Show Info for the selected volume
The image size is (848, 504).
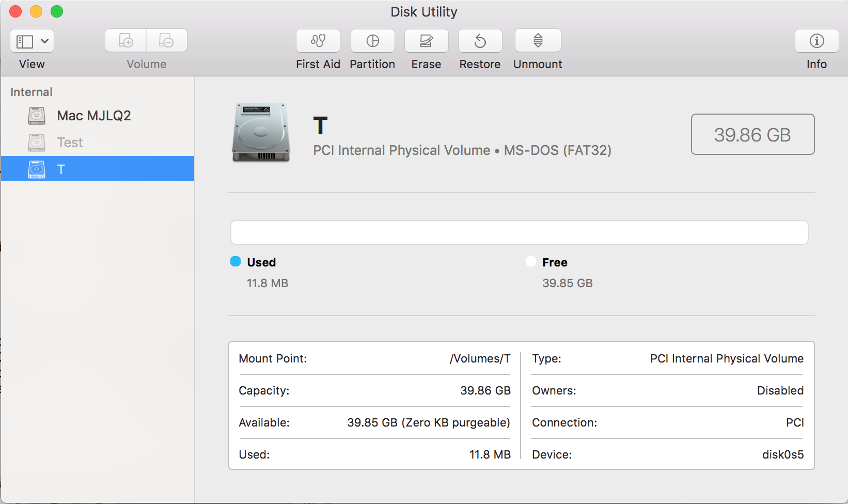click(817, 41)
